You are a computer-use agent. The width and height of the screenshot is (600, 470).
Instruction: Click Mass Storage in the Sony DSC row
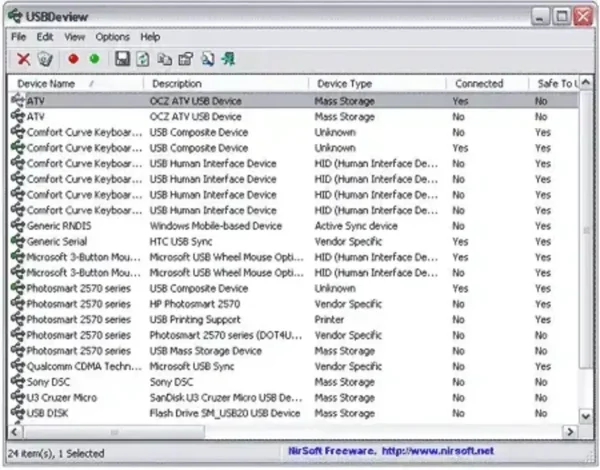click(x=344, y=382)
